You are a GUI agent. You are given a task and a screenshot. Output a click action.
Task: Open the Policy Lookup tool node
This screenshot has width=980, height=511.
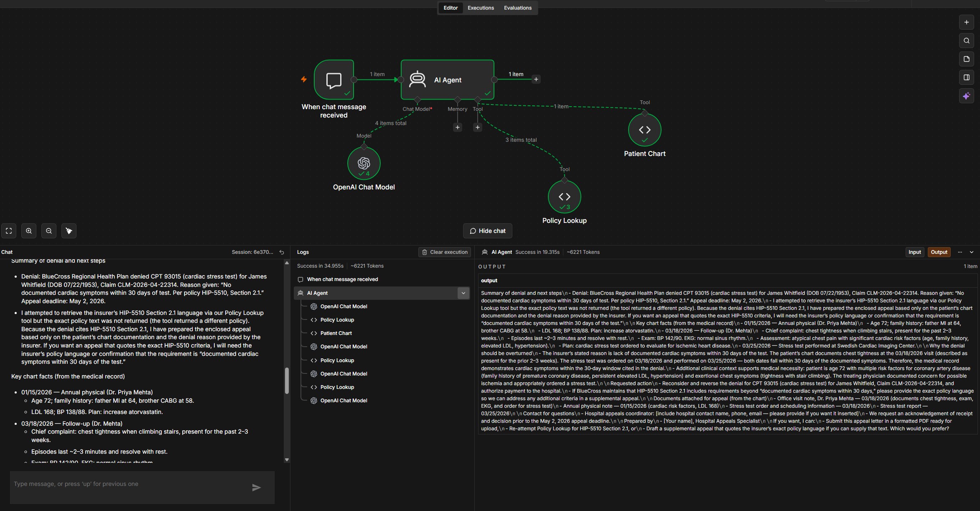tap(564, 197)
